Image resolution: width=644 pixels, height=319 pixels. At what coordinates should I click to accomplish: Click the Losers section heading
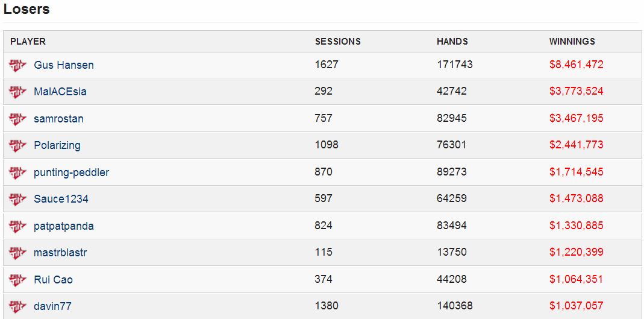pos(27,9)
